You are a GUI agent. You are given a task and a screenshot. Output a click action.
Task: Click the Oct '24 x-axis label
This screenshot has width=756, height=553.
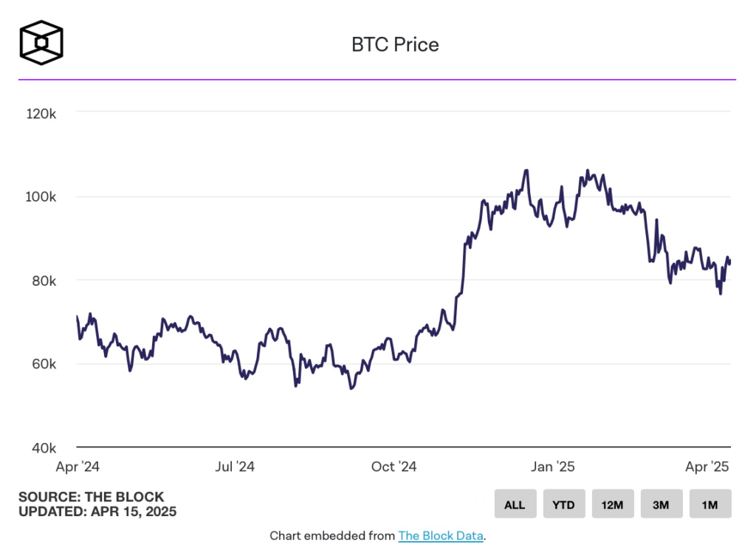[394, 467]
